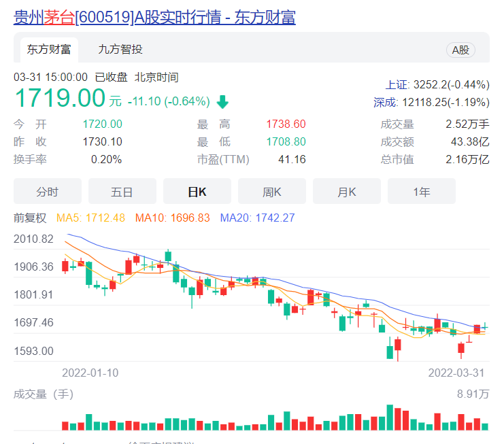Click the 市盈(TTM) value 41.16
Screen dimensions: 504x444
292,159
